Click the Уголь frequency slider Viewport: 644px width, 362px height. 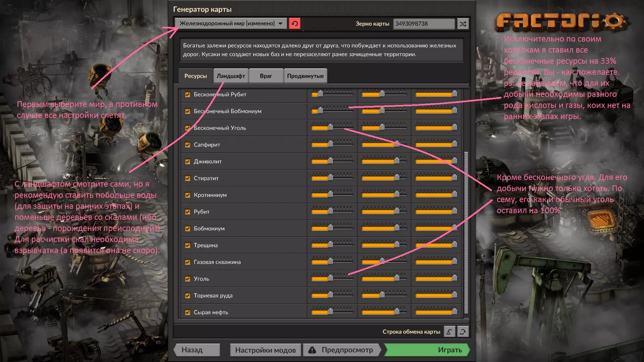point(331,278)
